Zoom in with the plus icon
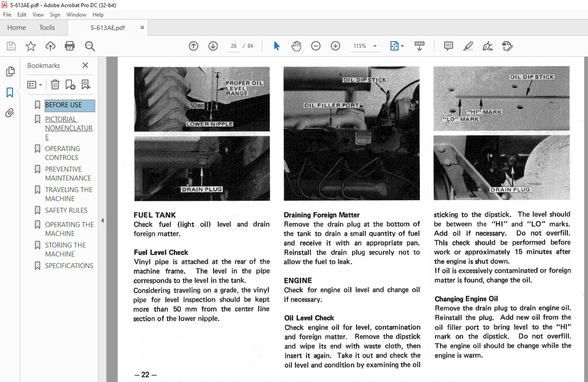Viewport: 588px width, 382px height. tap(336, 46)
